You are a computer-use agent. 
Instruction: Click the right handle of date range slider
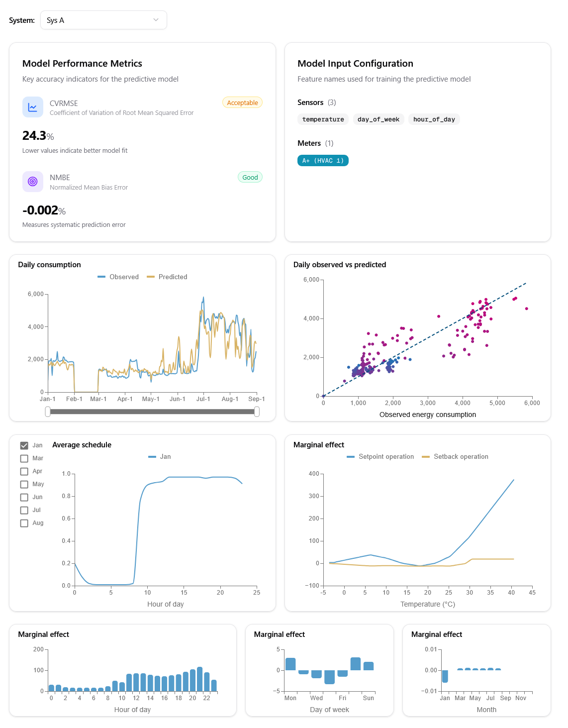point(257,412)
